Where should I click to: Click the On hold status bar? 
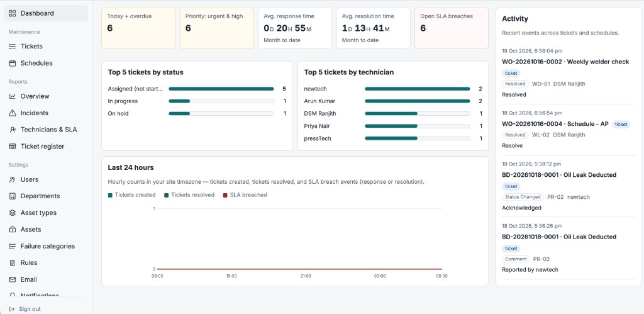click(x=221, y=113)
